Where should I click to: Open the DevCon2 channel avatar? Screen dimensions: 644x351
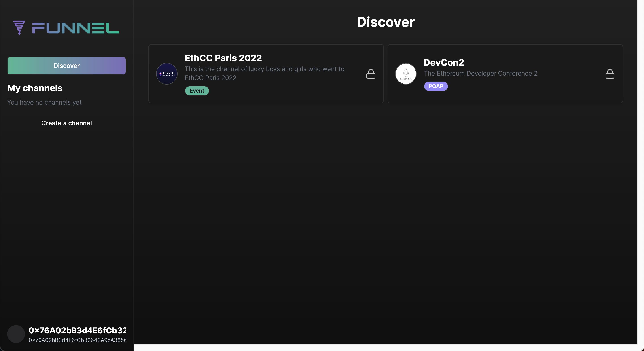[406, 74]
